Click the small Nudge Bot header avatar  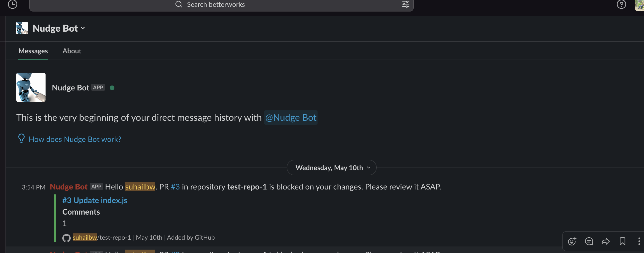[22, 28]
